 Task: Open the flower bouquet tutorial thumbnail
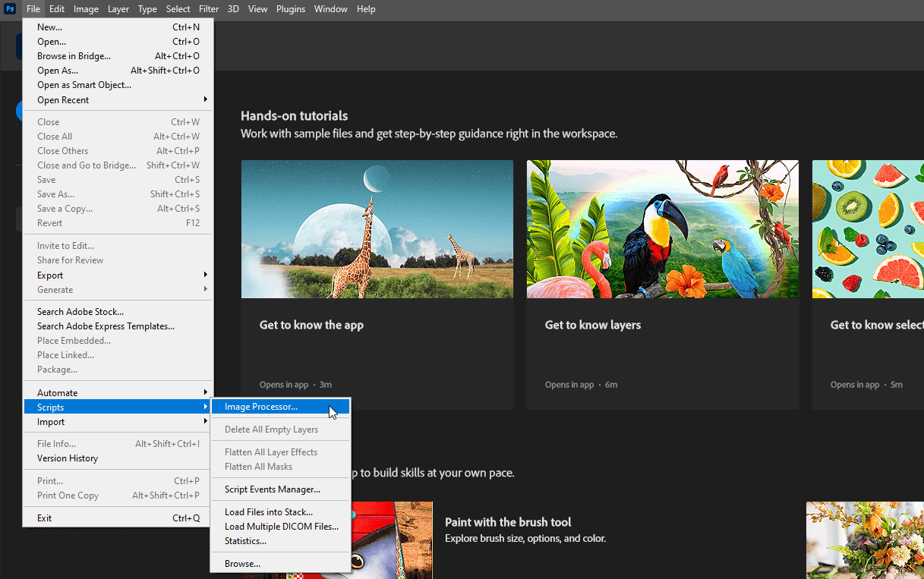[865, 540]
